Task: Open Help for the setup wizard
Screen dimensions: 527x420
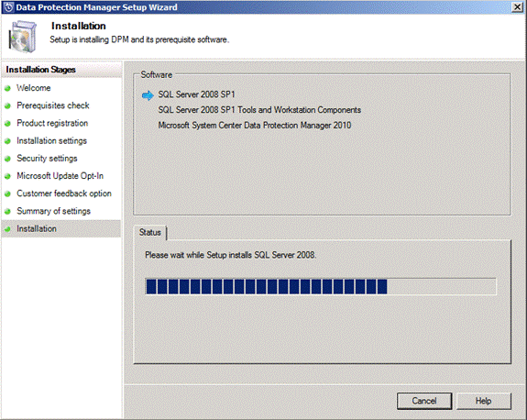Action: pyautogui.click(x=483, y=401)
